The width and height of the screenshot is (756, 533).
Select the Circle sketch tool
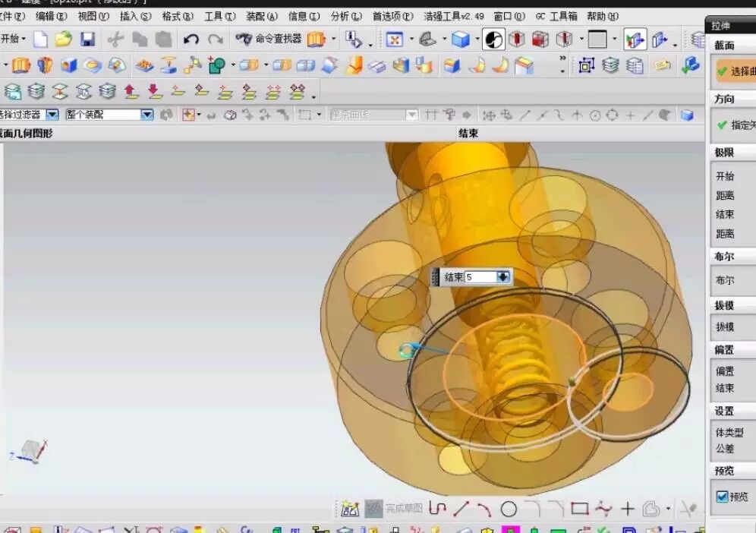tap(509, 509)
